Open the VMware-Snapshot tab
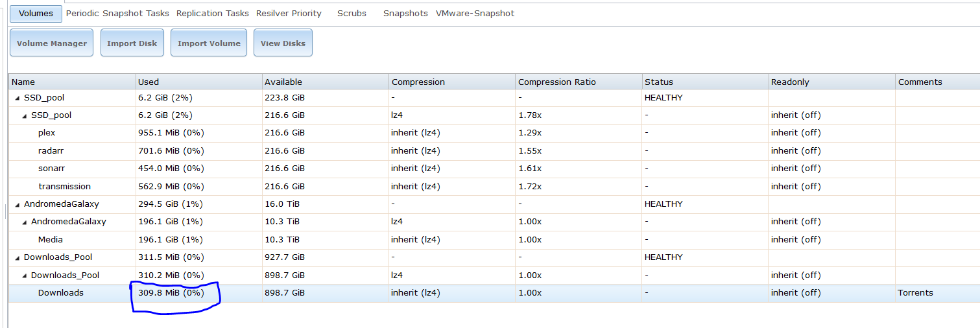 pos(475,13)
